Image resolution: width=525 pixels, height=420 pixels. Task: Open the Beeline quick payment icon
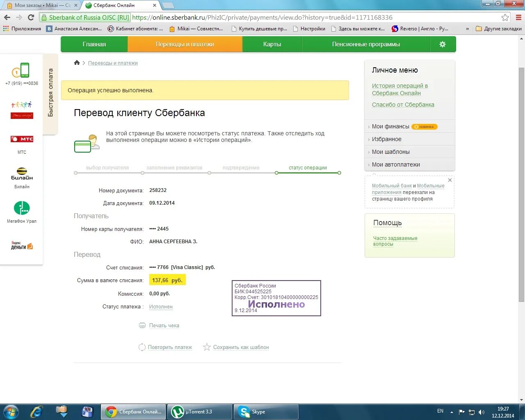click(22, 174)
